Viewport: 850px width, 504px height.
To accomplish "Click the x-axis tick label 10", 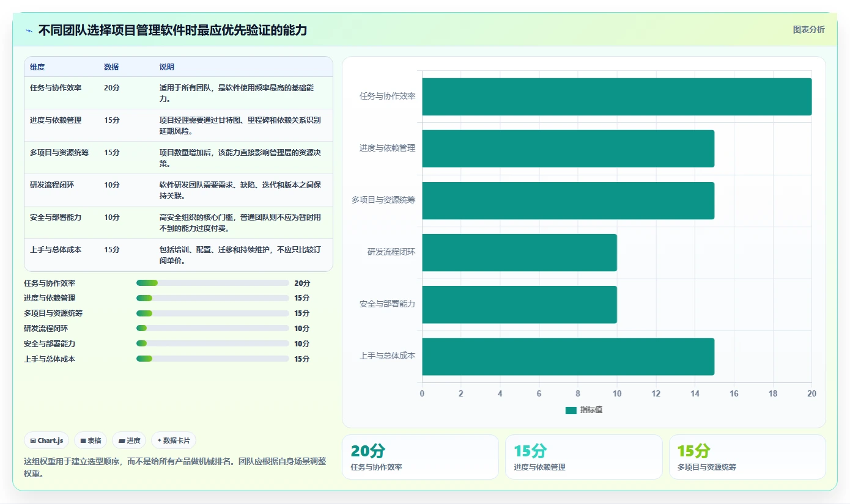I will [x=617, y=393].
